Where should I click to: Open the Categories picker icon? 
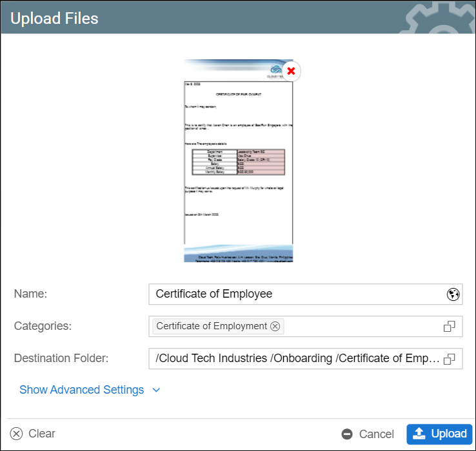pyautogui.click(x=450, y=327)
